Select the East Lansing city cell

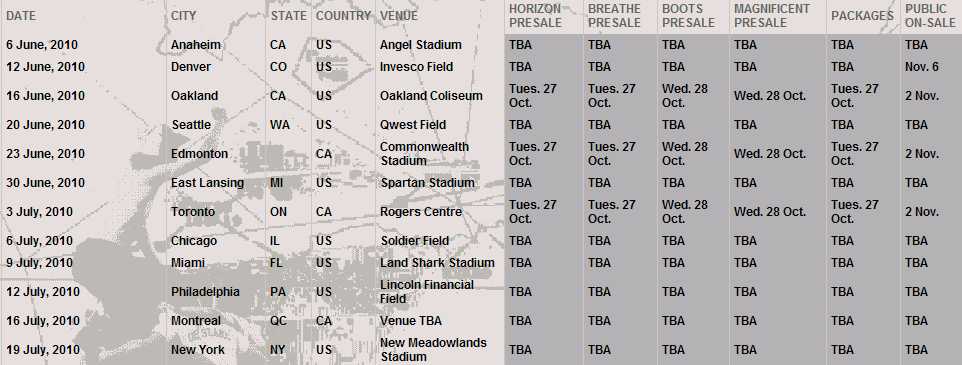pos(207,183)
